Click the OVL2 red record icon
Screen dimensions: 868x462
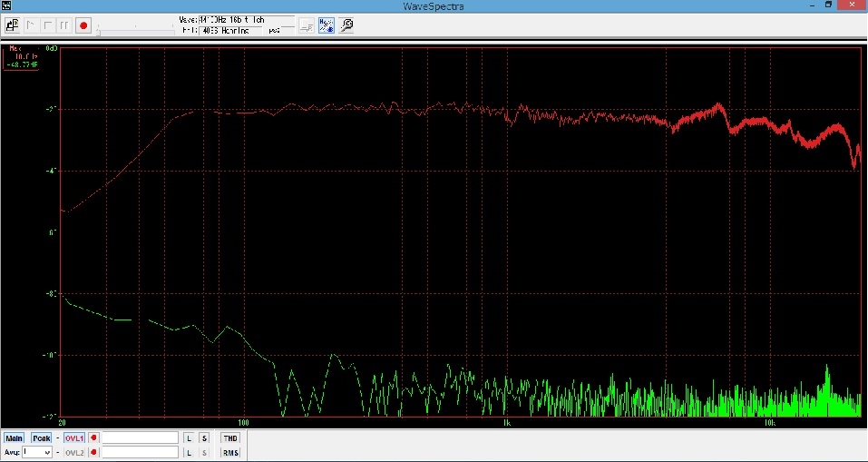(x=93, y=452)
